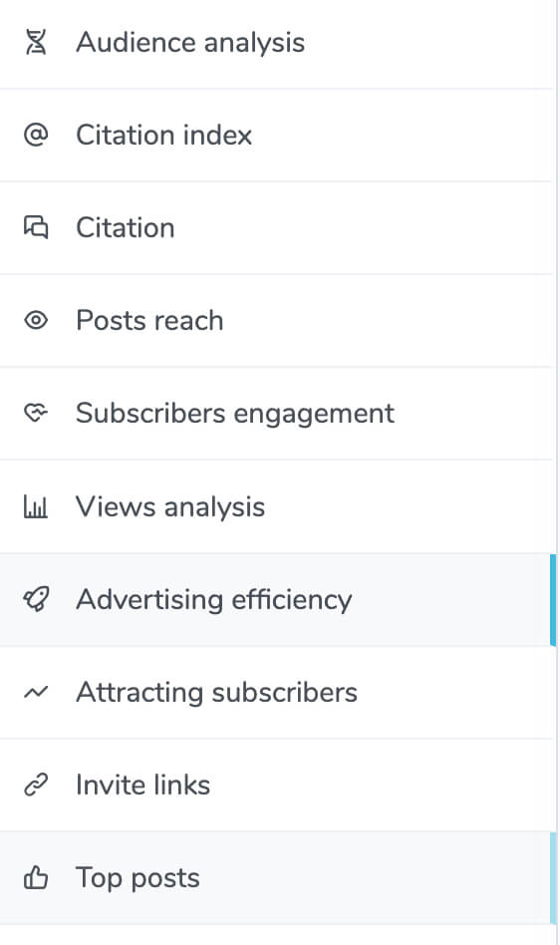
Task: Open the Views analysis page
Action: click(278, 506)
